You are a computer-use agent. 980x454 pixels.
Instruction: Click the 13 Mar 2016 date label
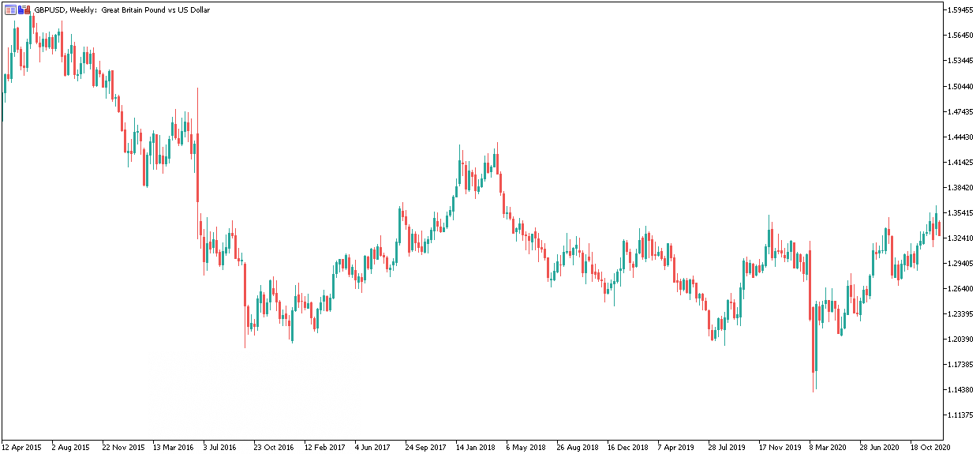click(x=173, y=447)
